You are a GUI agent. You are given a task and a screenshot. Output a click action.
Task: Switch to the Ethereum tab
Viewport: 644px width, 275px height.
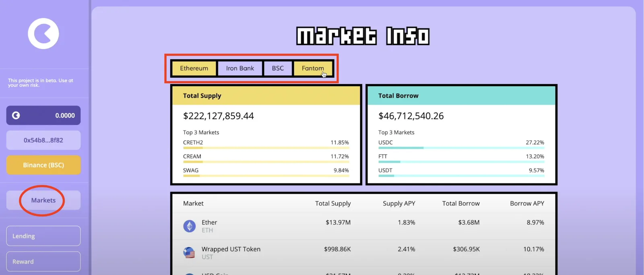[194, 68]
